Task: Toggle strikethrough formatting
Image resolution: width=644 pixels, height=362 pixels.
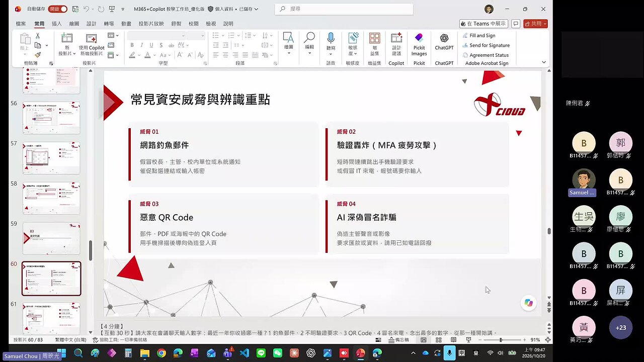Action: point(171,45)
